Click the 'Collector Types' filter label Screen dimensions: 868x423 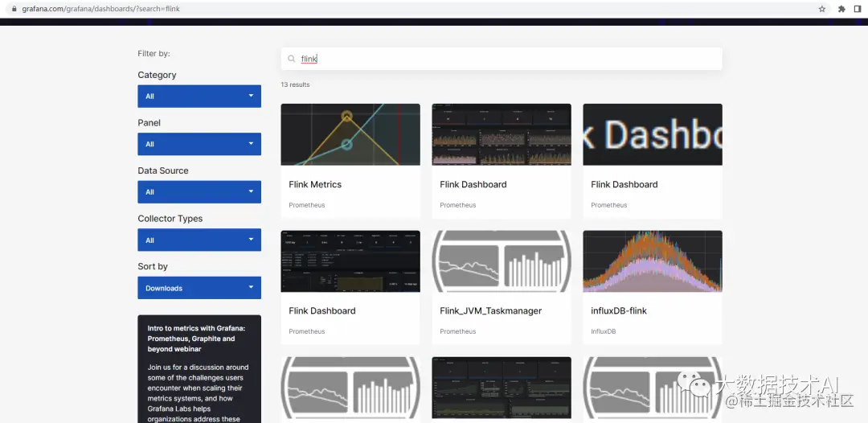pyautogui.click(x=170, y=219)
